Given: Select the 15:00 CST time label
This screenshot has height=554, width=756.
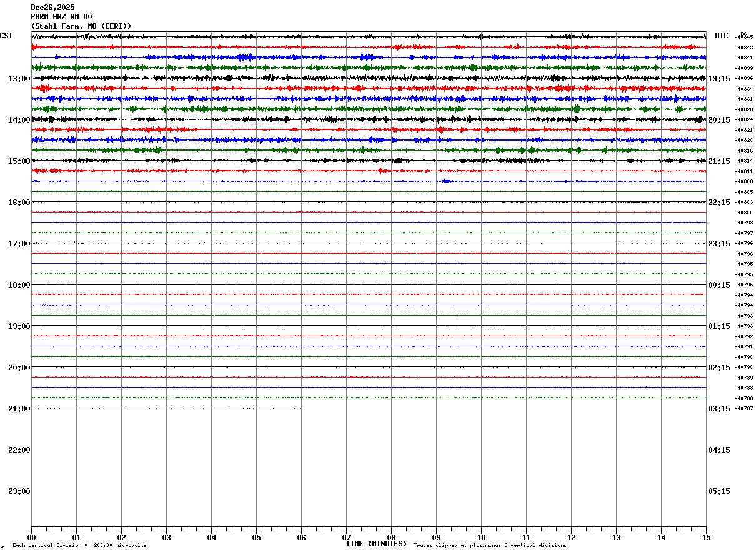Looking at the screenshot, I should pos(19,161).
